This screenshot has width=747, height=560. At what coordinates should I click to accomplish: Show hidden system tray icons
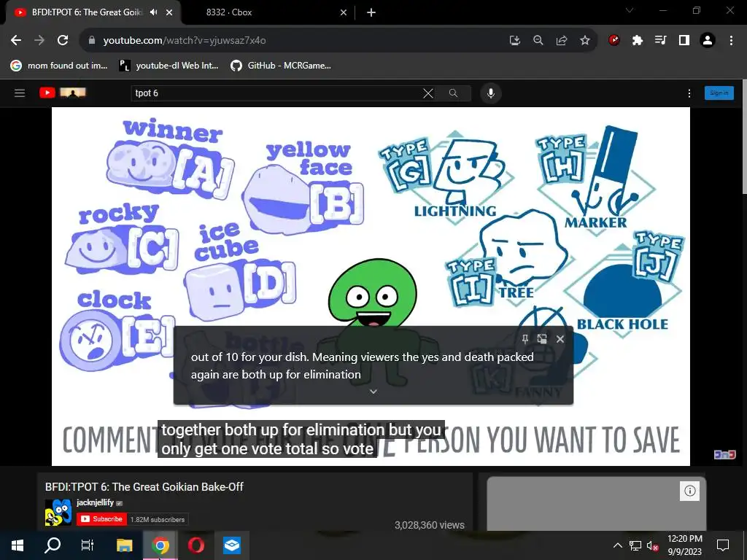coord(617,545)
